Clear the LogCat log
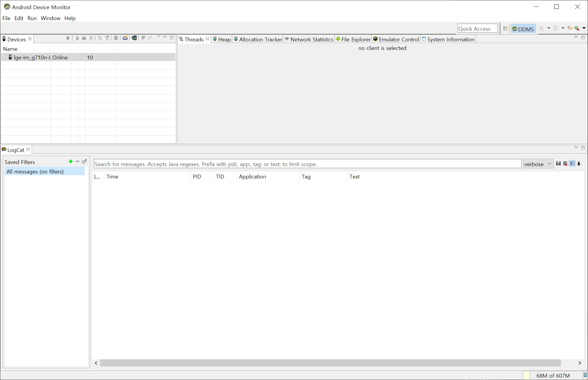588x380 pixels. pyautogui.click(x=565, y=164)
